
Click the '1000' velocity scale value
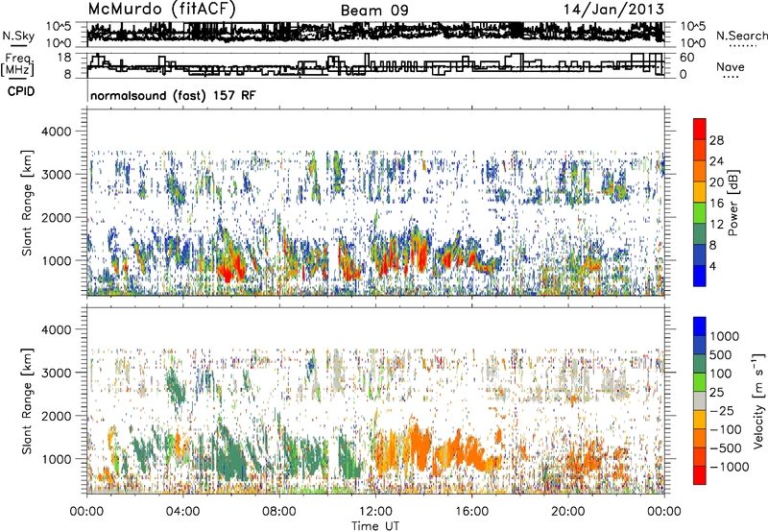724,336
